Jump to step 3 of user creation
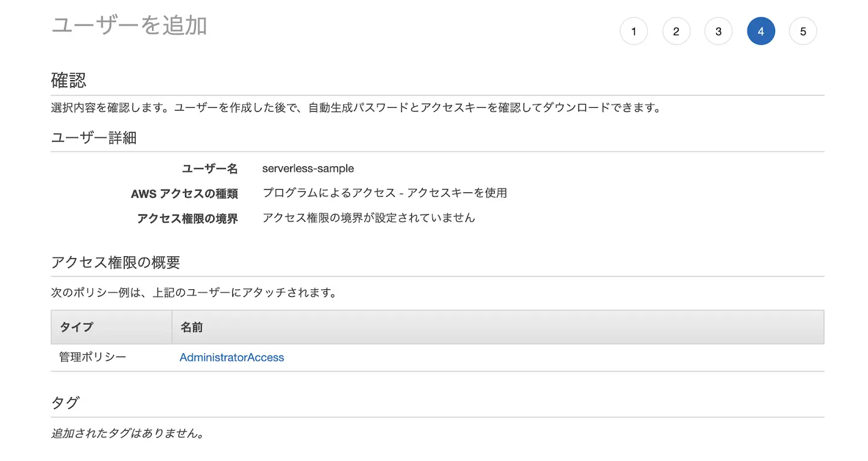This screenshot has height=461, width=868. point(719,31)
